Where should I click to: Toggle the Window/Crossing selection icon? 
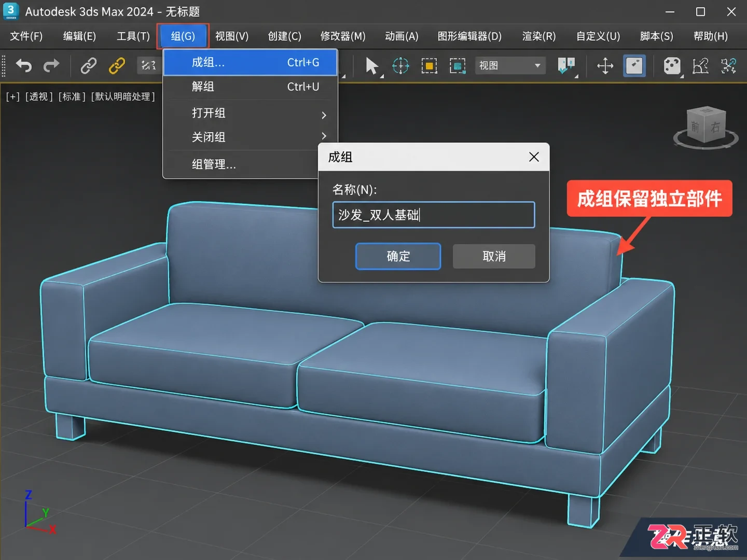[x=458, y=66]
